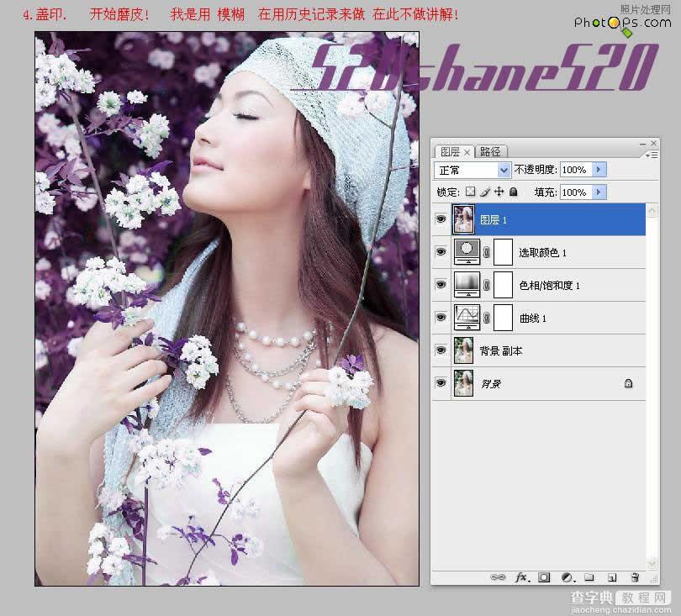The width and height of the screenshot is (681, 616).
Task: Hide the 选取颜色 1 layer
Action: [x=441, y=251]
